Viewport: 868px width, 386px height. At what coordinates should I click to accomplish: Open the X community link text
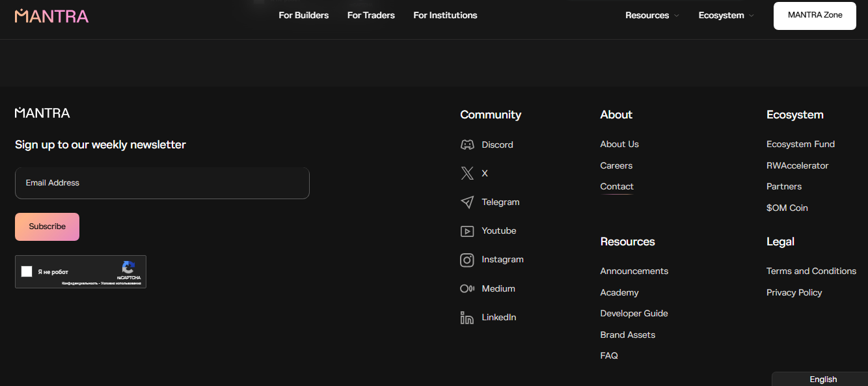[485, 173]
